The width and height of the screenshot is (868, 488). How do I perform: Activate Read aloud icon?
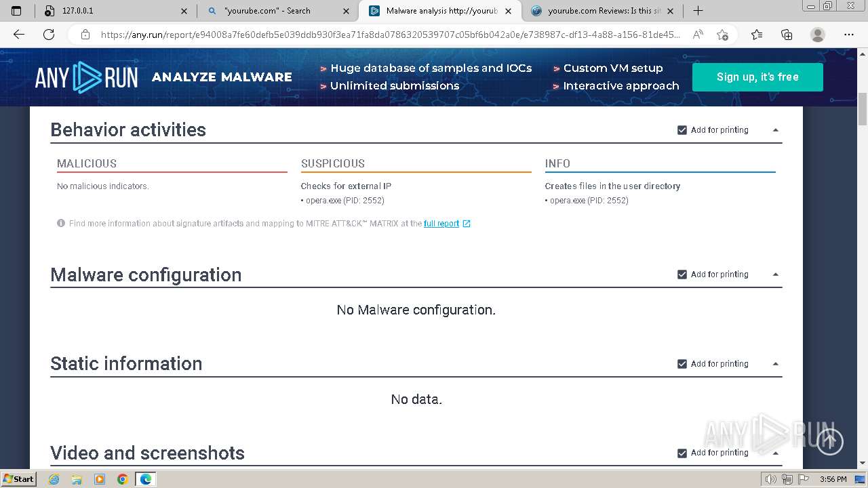[x=698, y=35]
